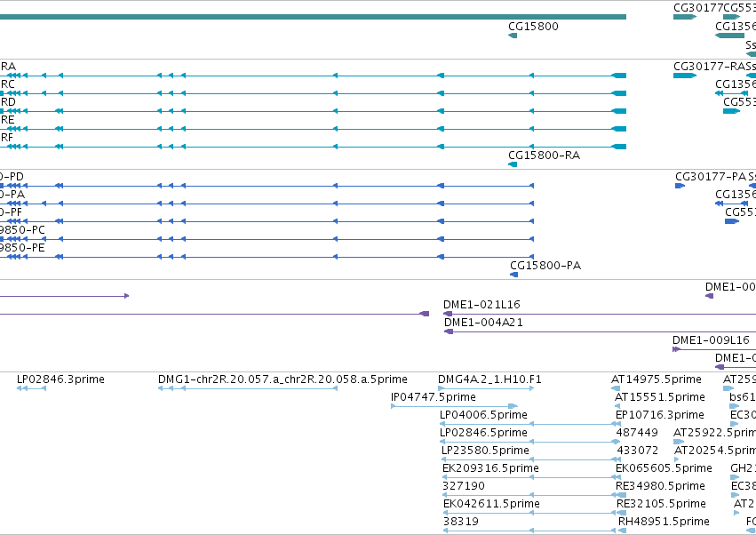Click the DME1-021L16 label
Image resolution: width=756 pixels, height=535 pixels.
[481, 305]
